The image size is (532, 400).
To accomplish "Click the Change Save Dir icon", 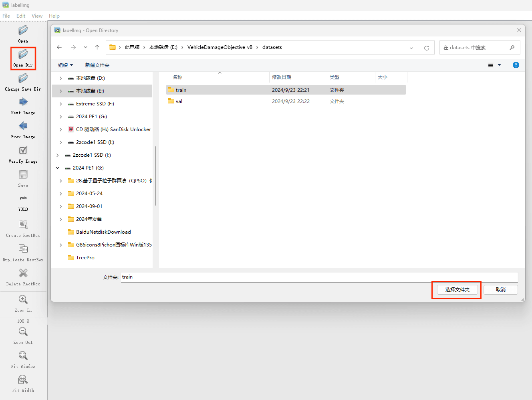I will [x=23, y=79].
